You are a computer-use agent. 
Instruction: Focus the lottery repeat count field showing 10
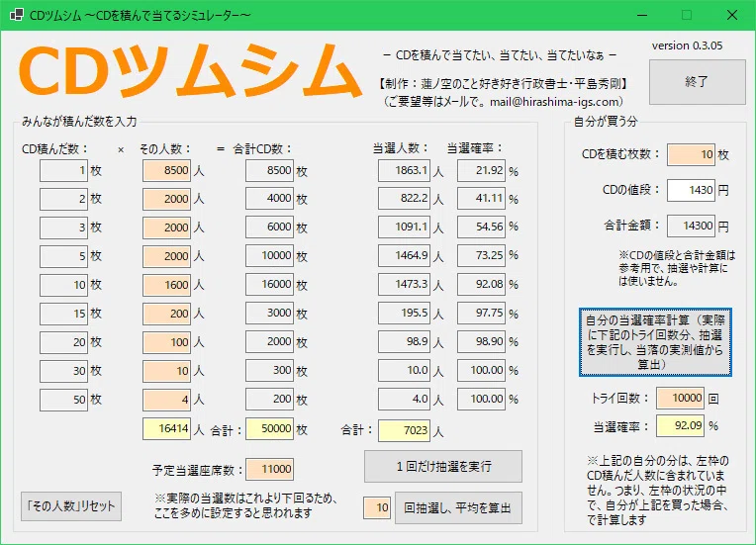[377, 507]
